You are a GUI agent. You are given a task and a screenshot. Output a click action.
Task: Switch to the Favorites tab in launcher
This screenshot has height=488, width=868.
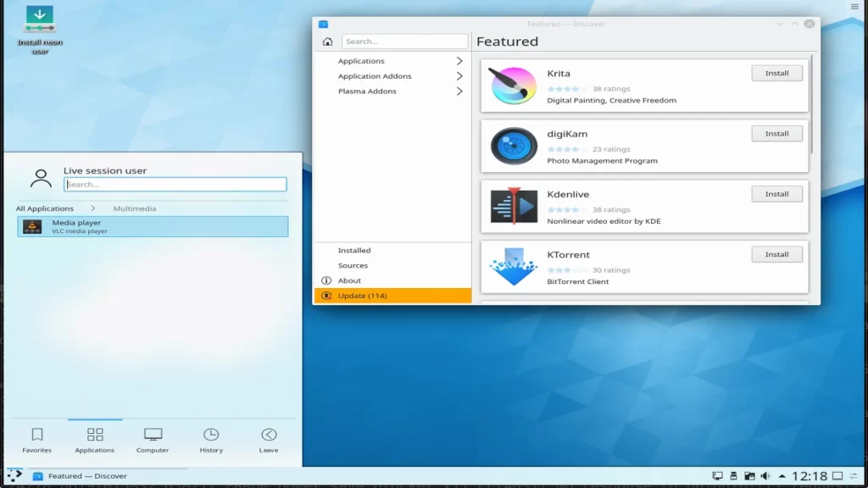pos(37,440)
